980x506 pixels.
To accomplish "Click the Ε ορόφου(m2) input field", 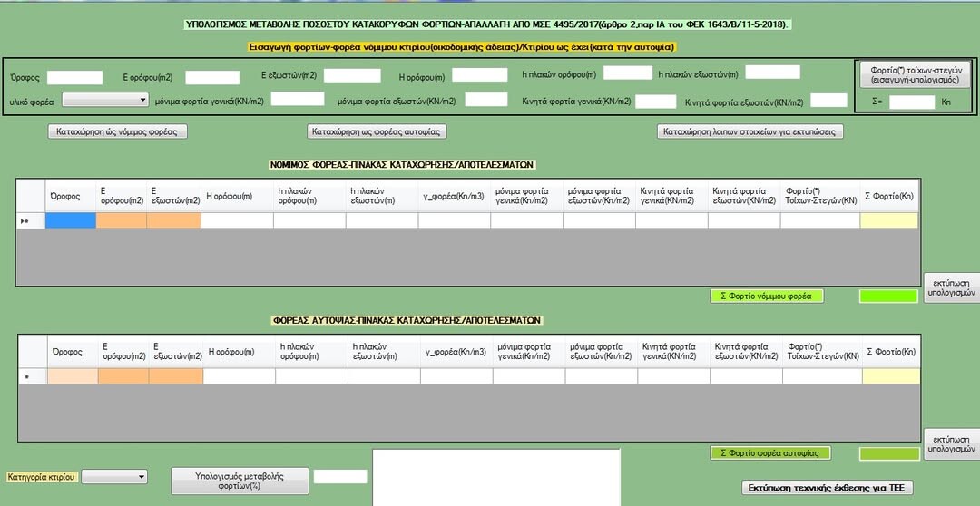I will point(212,78).
